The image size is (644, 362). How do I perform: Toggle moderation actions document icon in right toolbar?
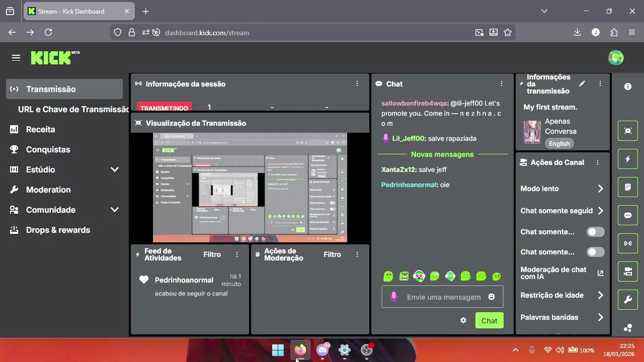628,187
